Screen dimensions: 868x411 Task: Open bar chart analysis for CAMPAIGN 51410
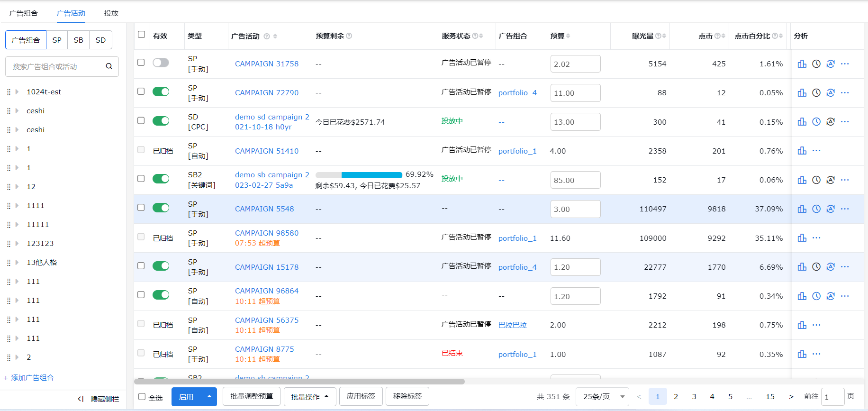(802, 151)
